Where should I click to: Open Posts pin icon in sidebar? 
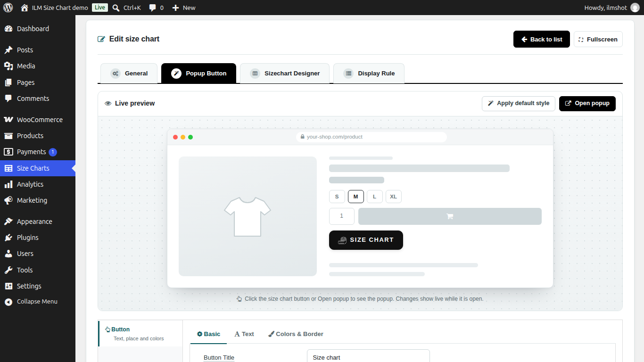tap(8, 50)
